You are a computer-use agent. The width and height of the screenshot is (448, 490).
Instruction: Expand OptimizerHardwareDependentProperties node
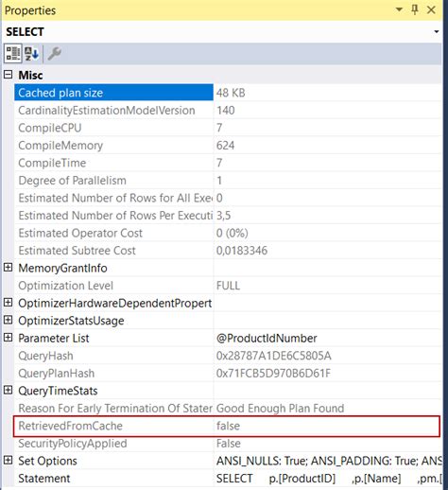point(8,303)
